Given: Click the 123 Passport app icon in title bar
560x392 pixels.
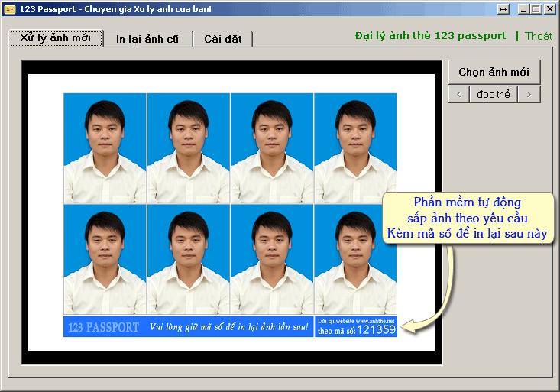Looking at the screenshot, I should (10, 9).
